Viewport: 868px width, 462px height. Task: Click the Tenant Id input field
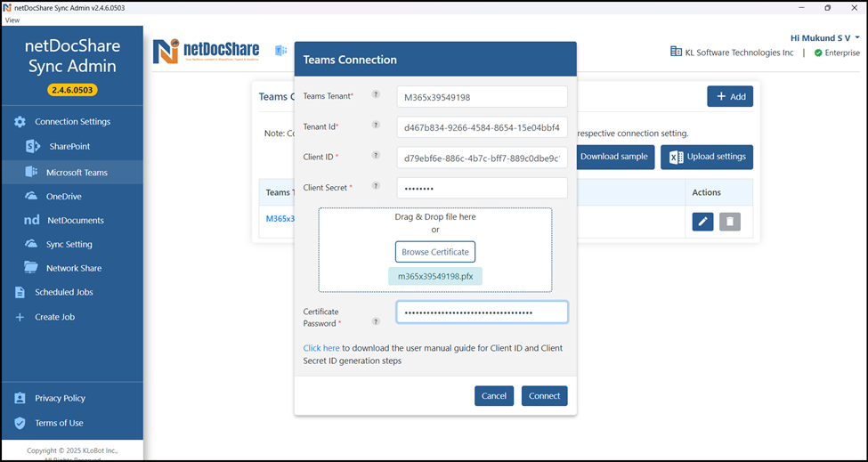[483, 126]
